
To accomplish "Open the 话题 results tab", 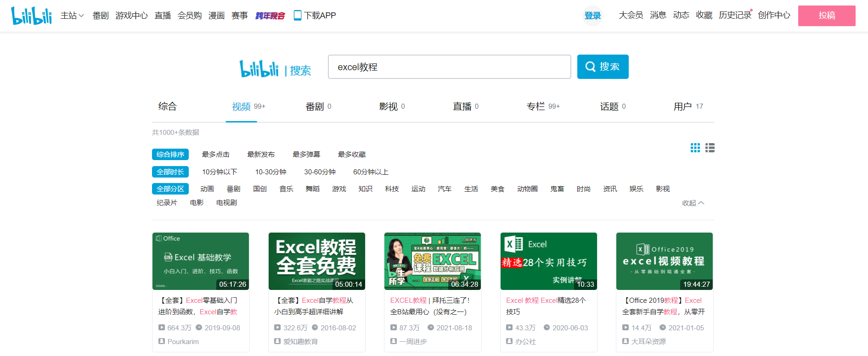I will coord(613,107).
